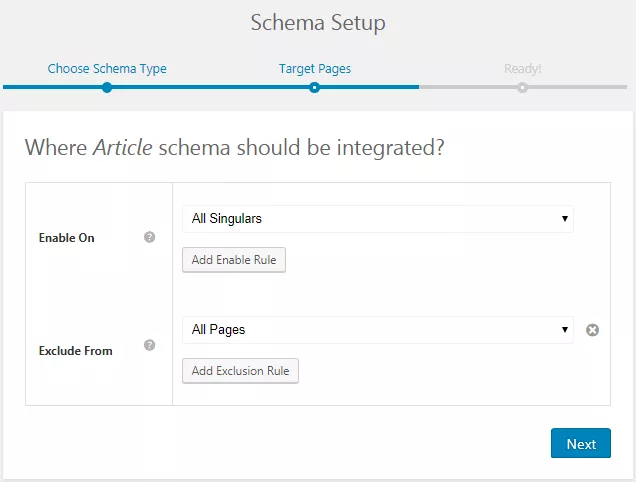Click the Exclude From field label
Screen dimensions: 636x482
(x=75, y=351)
